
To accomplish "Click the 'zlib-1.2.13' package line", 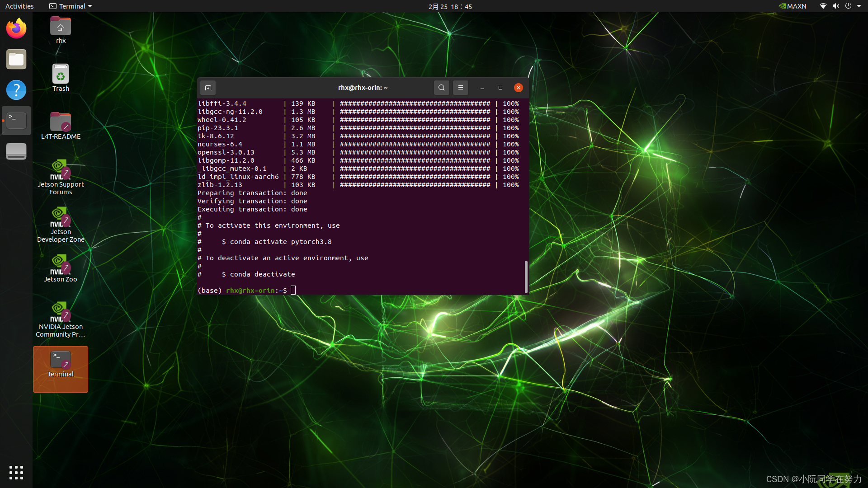I will 358,185.
